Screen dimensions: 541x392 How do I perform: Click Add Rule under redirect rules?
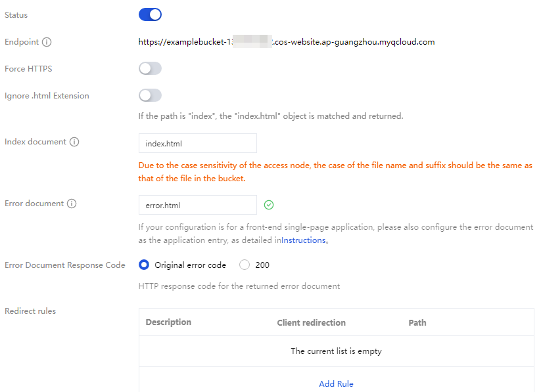(x=336, y=383)
